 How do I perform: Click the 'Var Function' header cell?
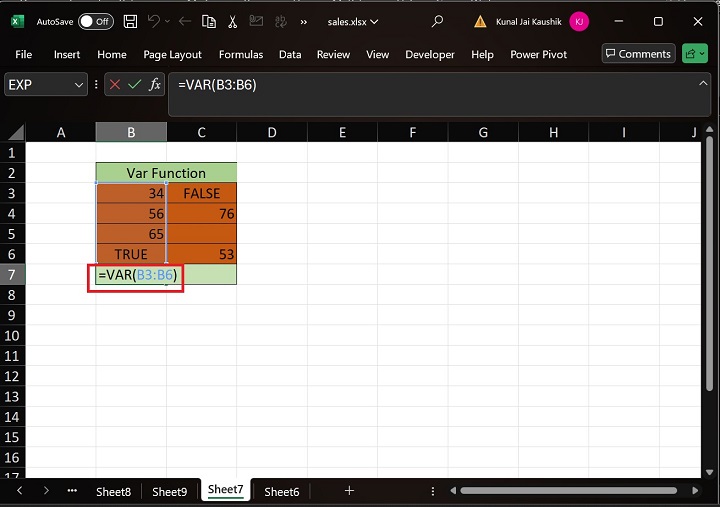coord(166,173)
